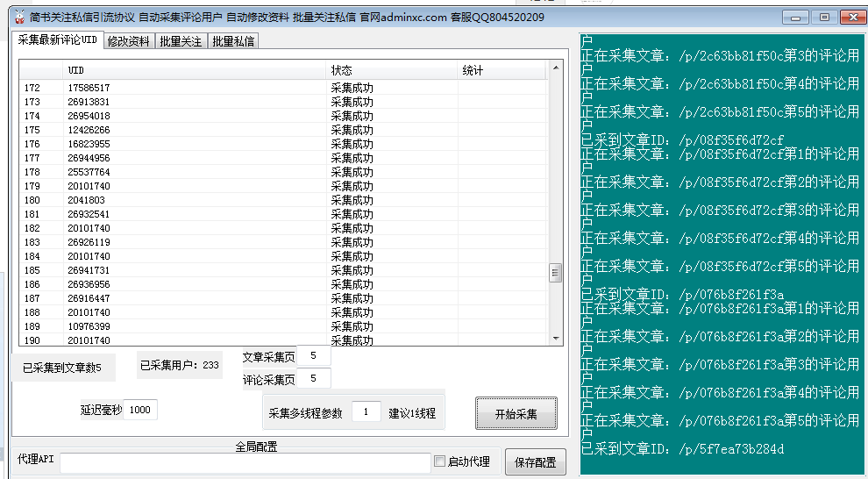Minimize the 简书关注私信 window
The width and height of the screenshot is (868, 479).
tap(796, 18)
